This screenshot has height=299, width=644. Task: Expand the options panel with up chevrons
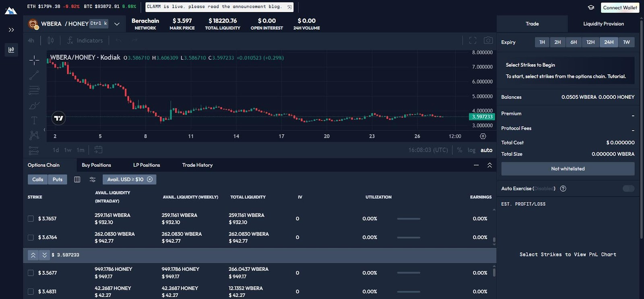pyautogui.click(x=489, y=165)
